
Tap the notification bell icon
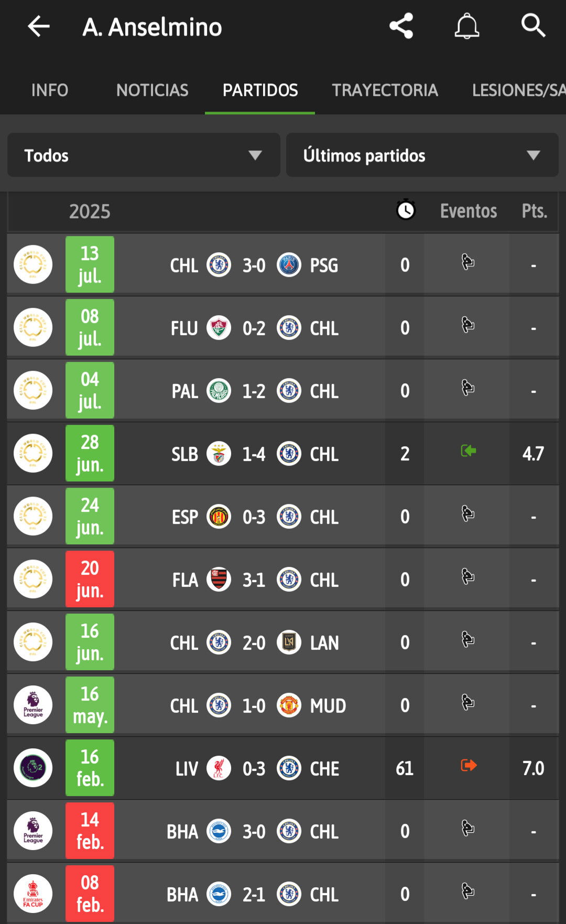coord(467,26)
